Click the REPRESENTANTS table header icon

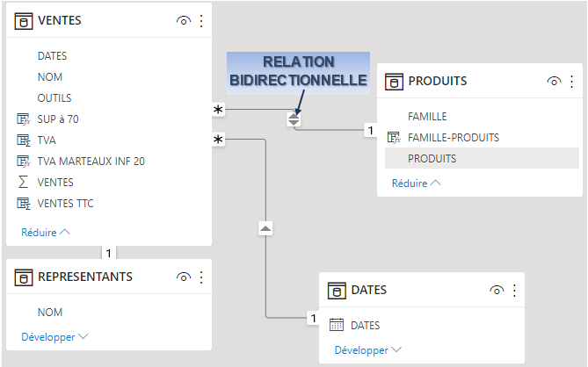click(24, 277)
